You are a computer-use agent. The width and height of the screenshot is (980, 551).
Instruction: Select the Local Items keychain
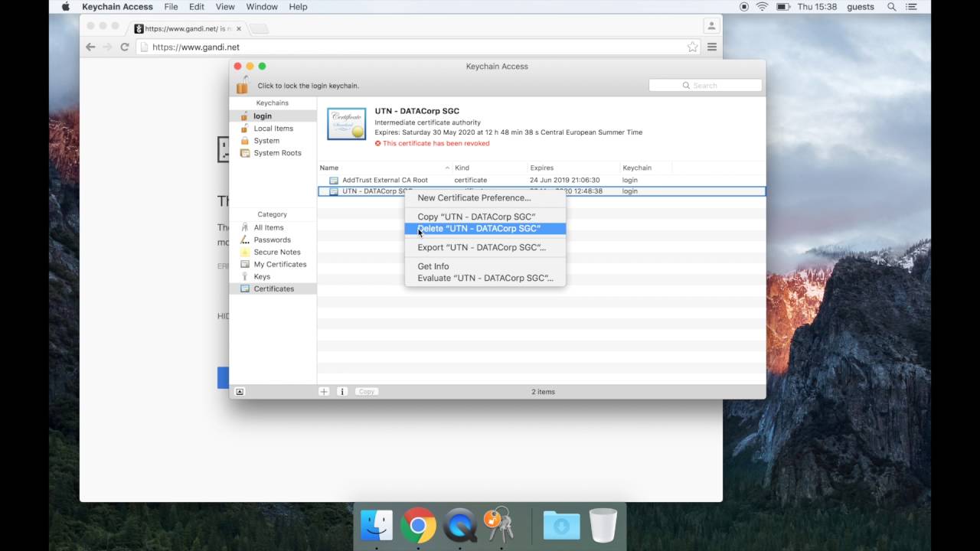click(273, 129)
